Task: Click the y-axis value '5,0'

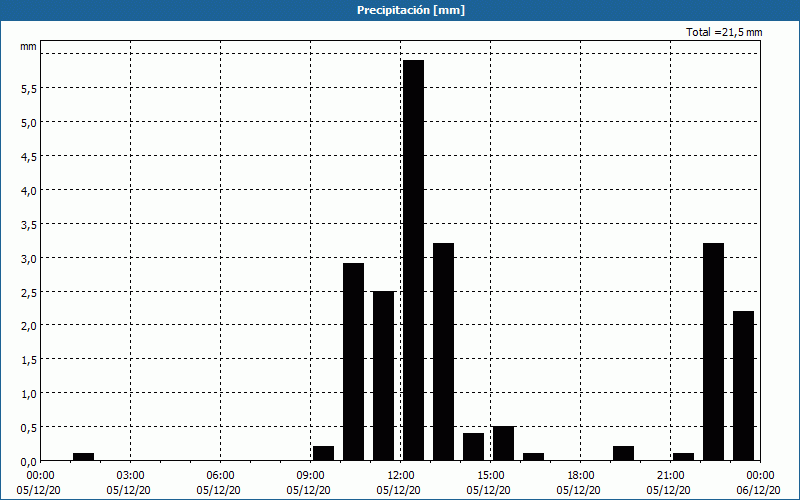Action: [x=28, y=122]
